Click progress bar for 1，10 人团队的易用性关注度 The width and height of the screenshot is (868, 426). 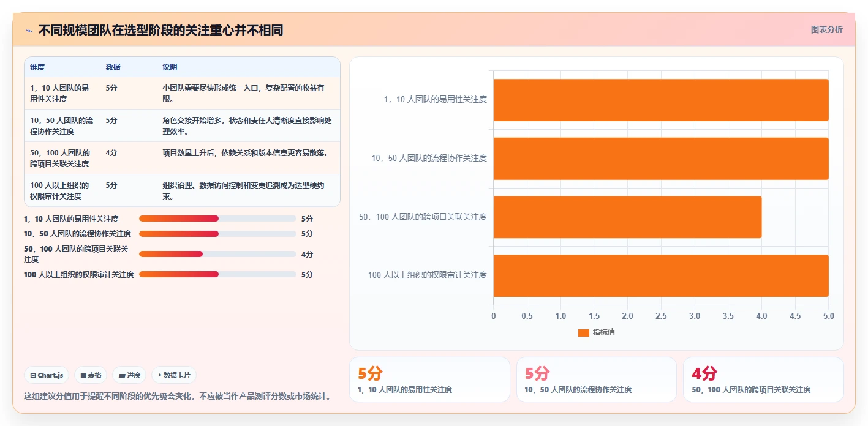click(217, 219)
